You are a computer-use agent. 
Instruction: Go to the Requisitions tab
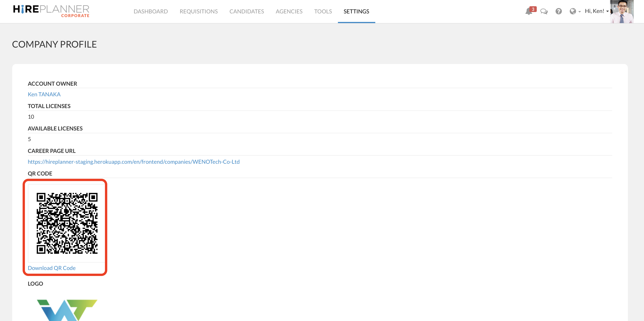click(x=199, y=11)
